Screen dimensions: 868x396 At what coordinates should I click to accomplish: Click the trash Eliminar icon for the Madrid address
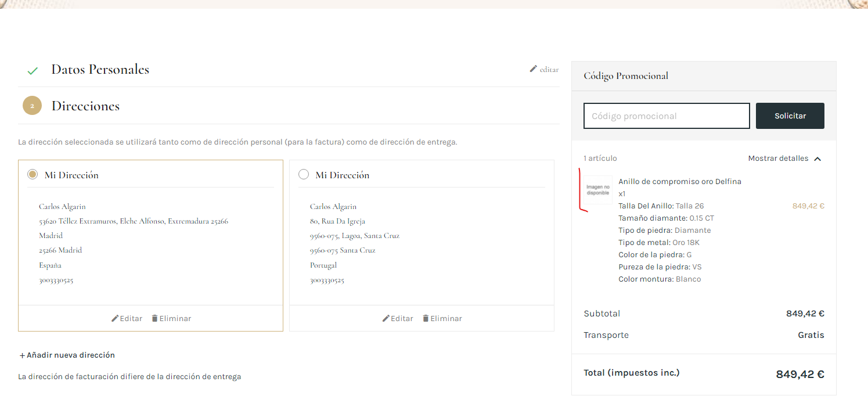(154, 318)
